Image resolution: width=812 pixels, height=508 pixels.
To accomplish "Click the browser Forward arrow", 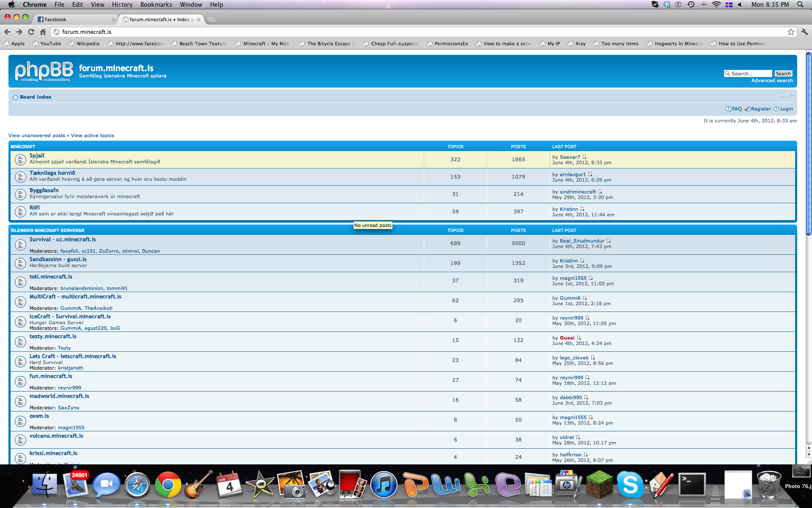I will pos(19,32).
